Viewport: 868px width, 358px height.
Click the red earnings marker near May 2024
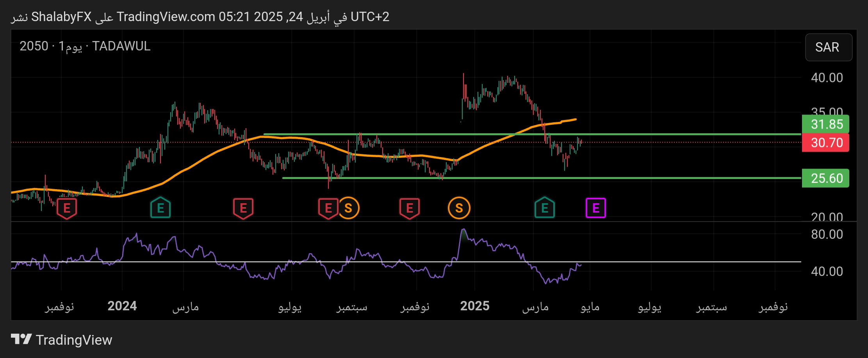(x=243, y=208)
